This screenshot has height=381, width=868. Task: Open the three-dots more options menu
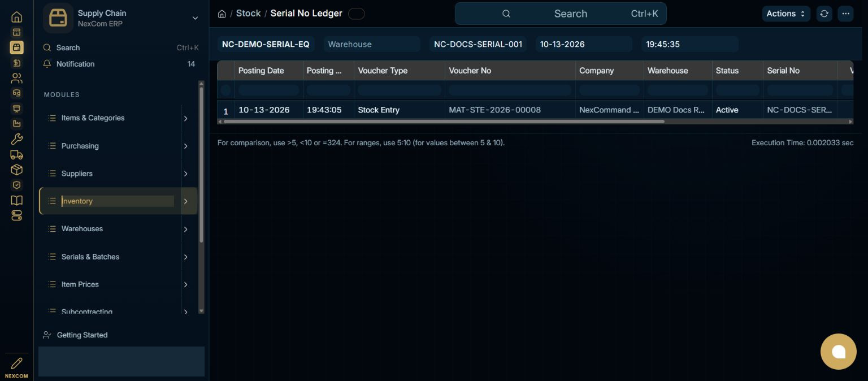pyautogui.click(x=845, y=14)
